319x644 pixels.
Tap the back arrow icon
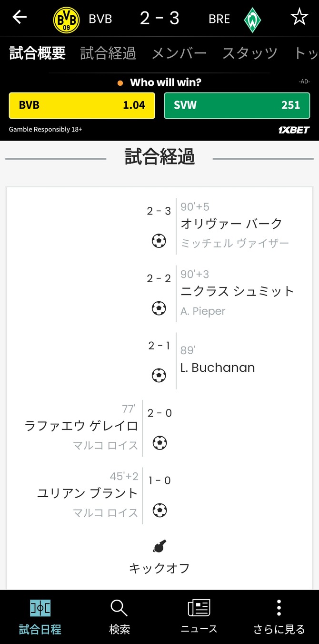coord(20,18)
